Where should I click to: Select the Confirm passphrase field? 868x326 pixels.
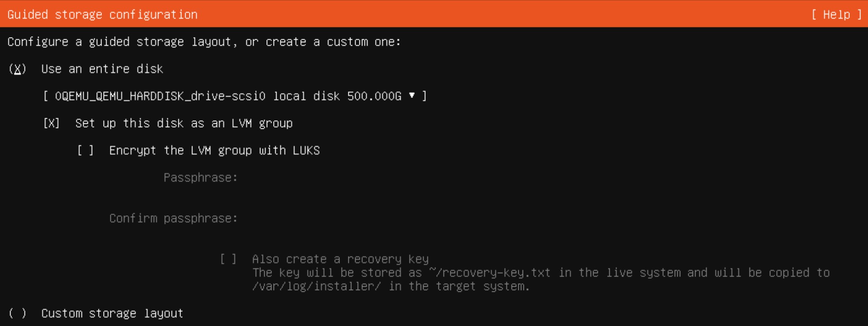296,218
